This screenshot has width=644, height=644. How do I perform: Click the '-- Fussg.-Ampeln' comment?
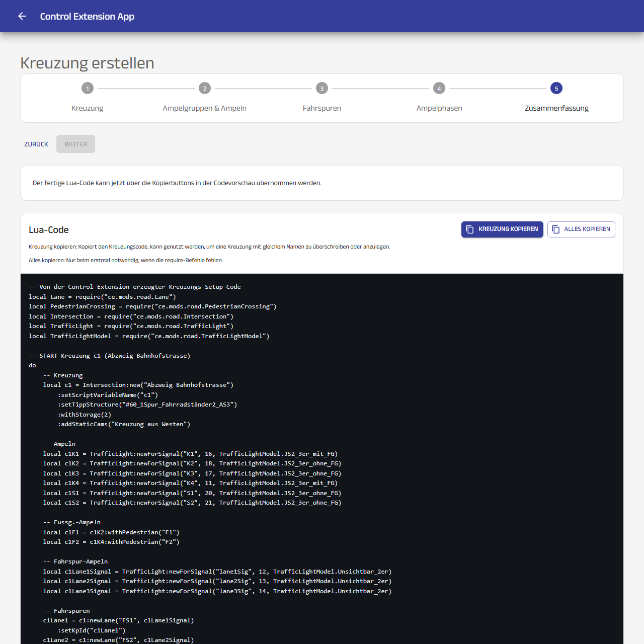(72, 522)
